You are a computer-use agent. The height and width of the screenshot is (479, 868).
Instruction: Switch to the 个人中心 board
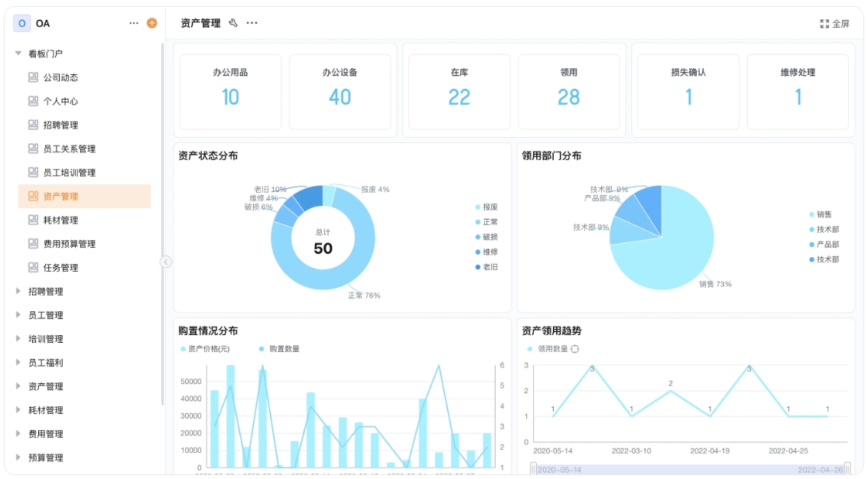coord(61,101)
